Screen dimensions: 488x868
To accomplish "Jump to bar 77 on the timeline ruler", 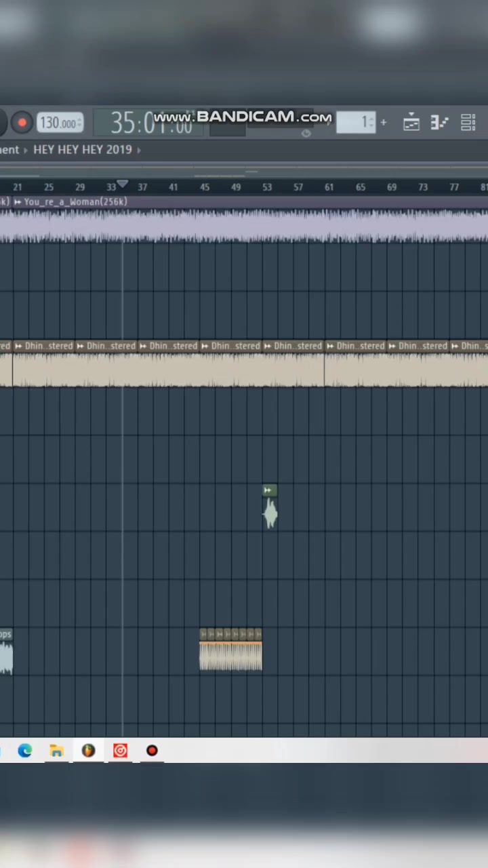I will [454, 187].
